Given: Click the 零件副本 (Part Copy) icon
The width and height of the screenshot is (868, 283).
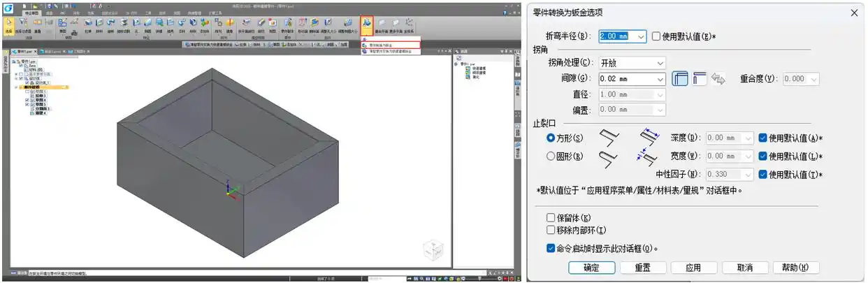Looking at the screenshot, I should [x=288, y=24].
